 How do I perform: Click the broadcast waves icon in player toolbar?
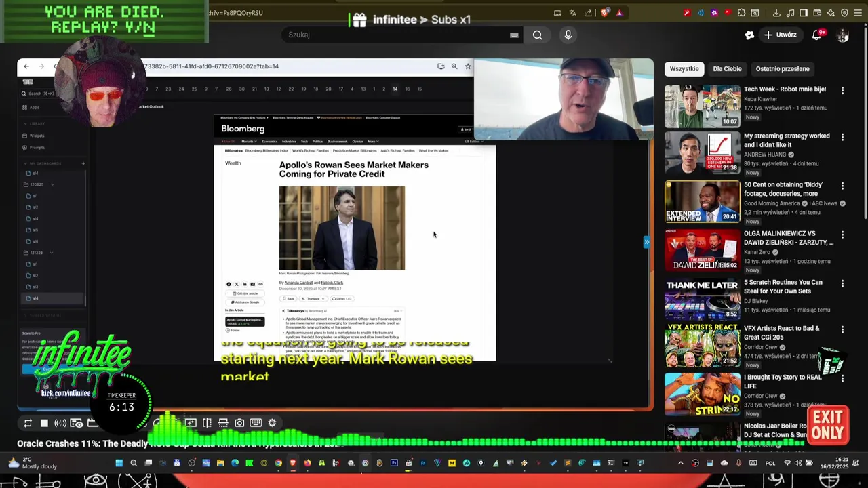(x=60, y=423)
